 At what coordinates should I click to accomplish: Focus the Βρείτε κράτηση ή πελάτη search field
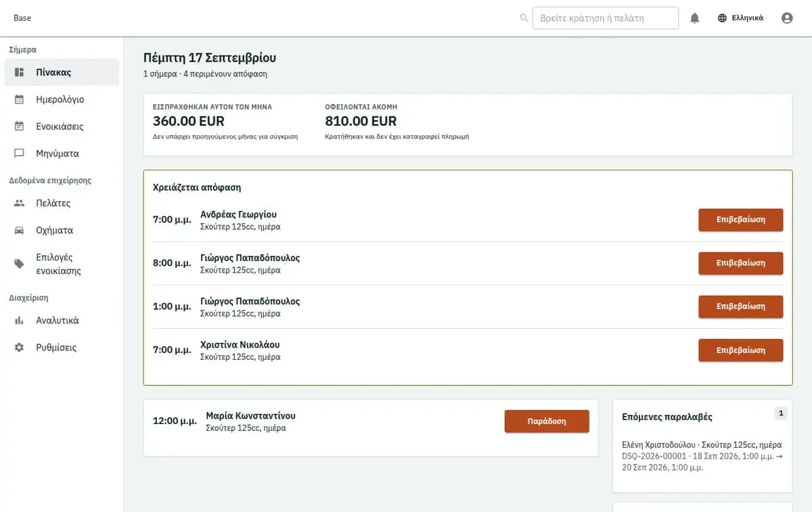click(x=606, y=18)
